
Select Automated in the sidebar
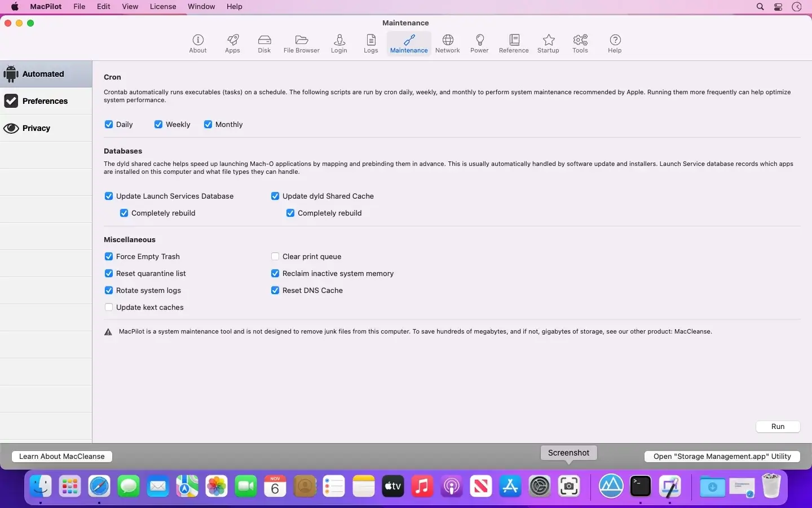tap(46, 74)
